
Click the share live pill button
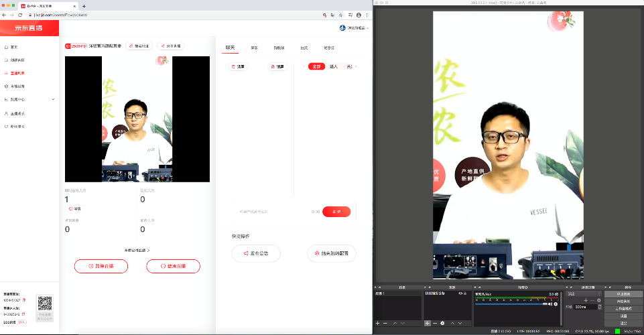click(171, 46)
